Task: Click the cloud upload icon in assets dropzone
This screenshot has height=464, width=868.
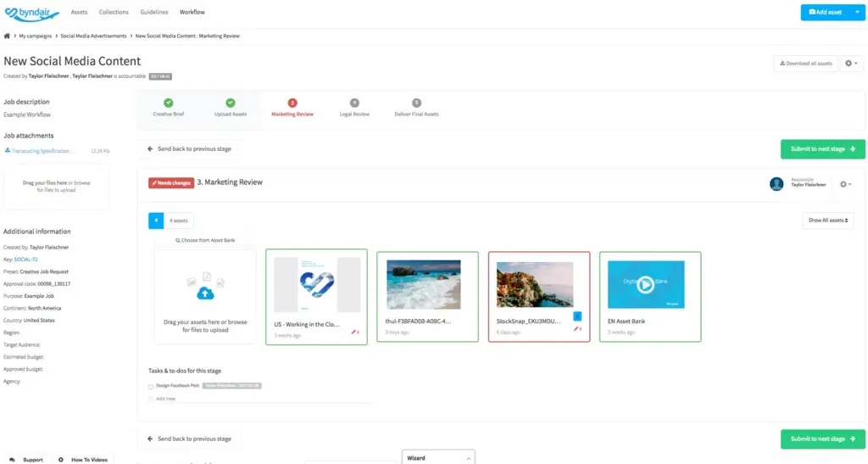Action: click(205, 293)
